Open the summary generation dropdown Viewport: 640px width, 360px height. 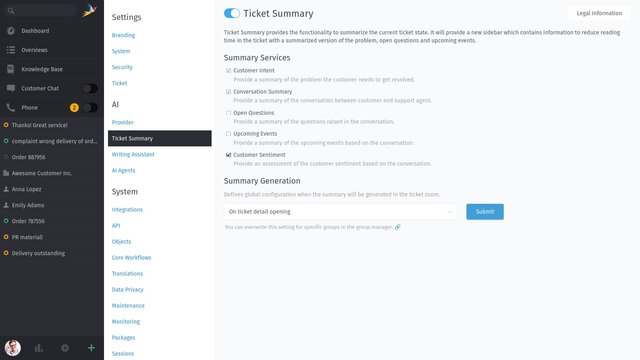pyautogui.click(x=340, y=211)
